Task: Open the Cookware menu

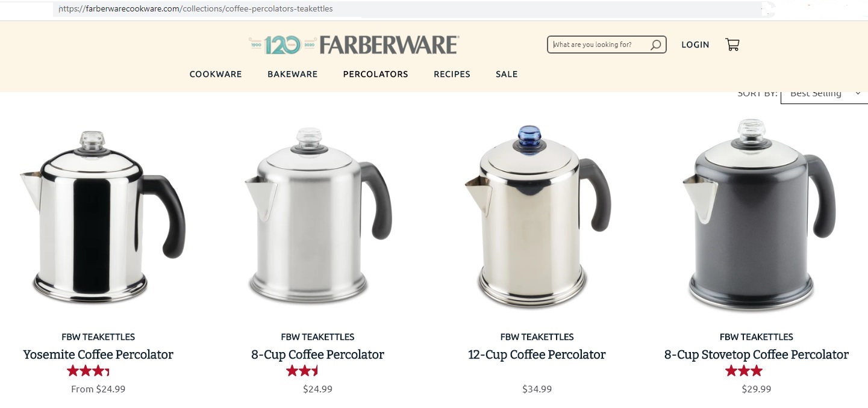Action: click(x=216, y=74)
